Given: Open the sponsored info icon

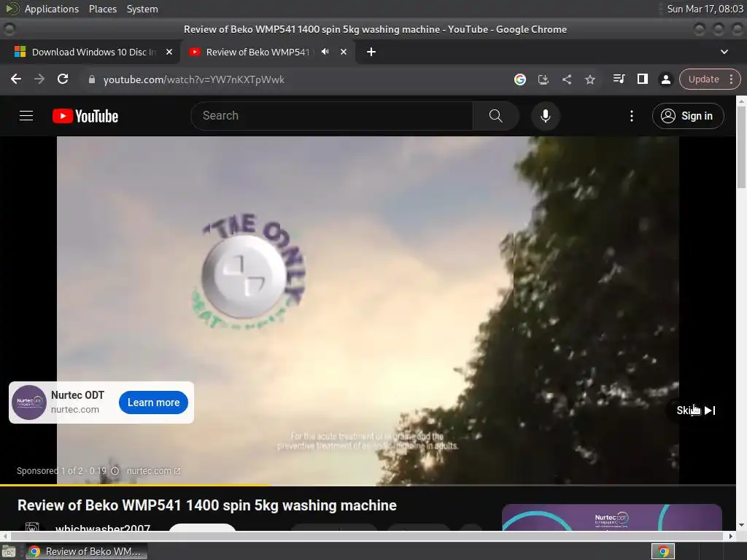Looking at the screenshot, I should 115,471.
